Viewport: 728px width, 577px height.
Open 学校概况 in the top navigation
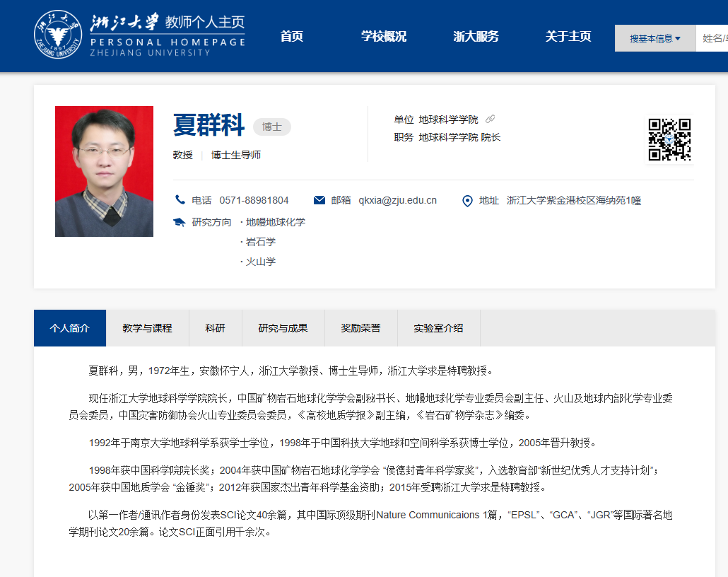click(384, 36)
